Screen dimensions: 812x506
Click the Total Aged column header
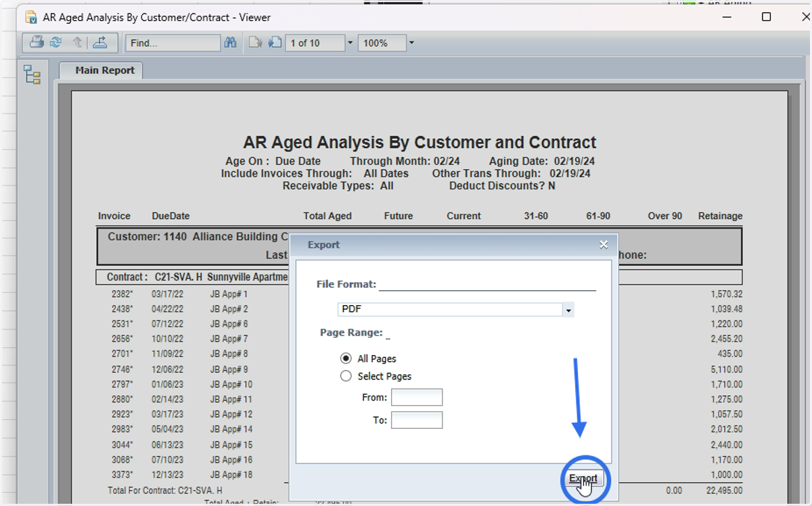point(328,216)
